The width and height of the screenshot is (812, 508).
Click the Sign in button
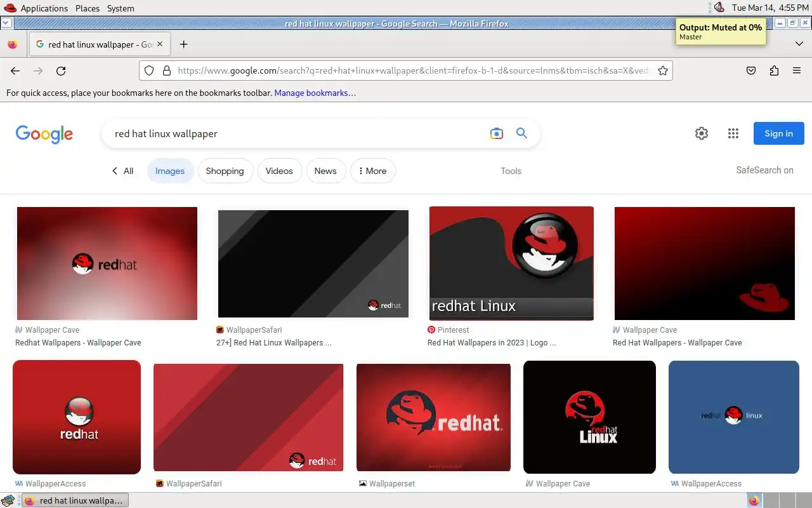pos(778,133)
